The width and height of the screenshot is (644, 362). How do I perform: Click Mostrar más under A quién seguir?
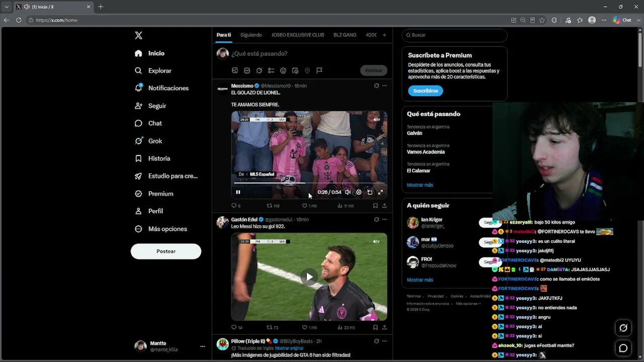tap(420, 280)
